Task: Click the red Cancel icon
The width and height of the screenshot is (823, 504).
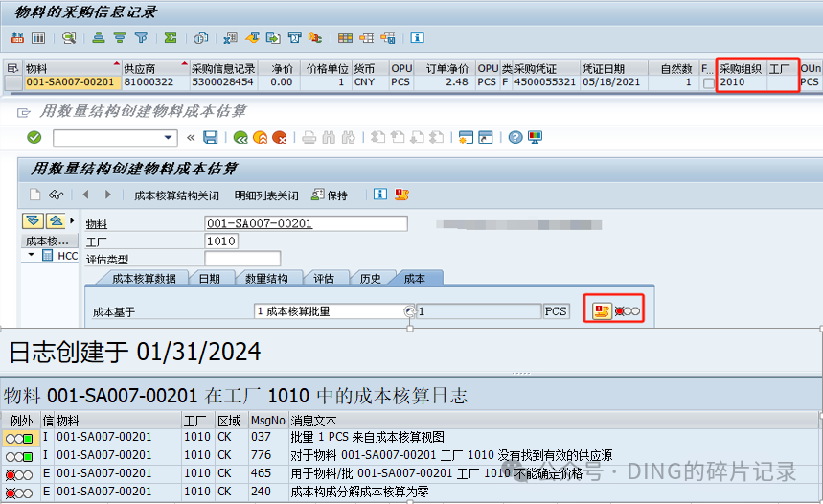Action: click(x=280, y=138)
